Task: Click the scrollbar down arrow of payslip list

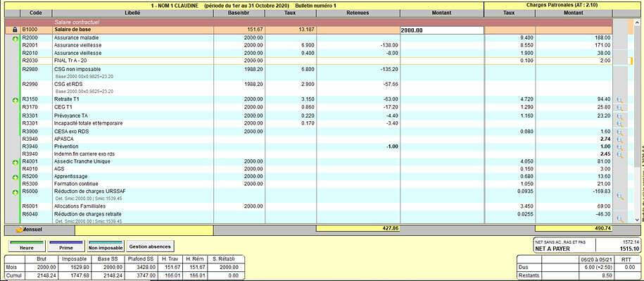Action: point(637,220)
